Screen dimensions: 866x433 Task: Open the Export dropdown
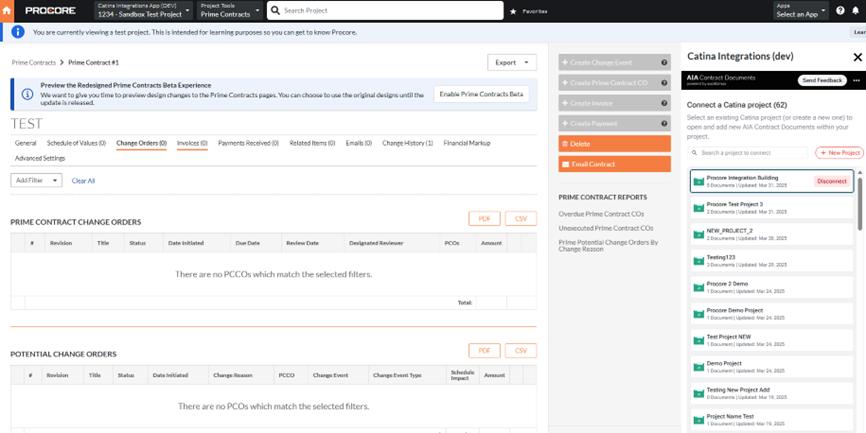(512, 62)
